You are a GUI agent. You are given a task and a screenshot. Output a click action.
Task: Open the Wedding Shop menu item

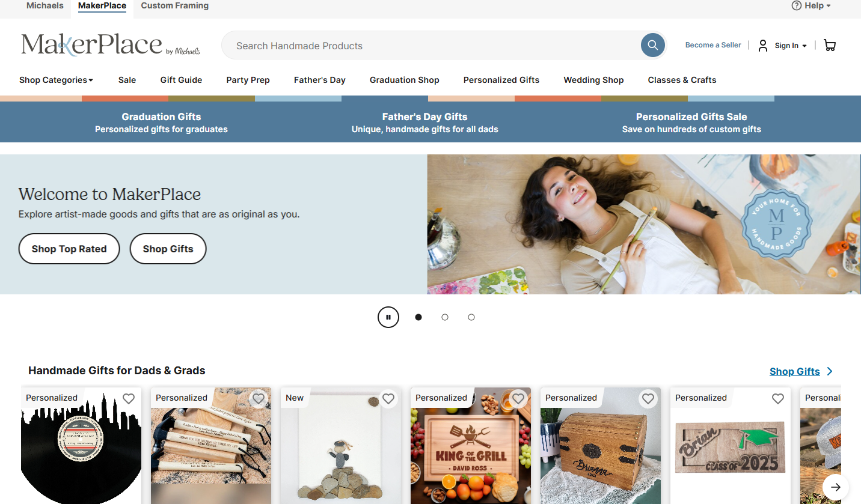593,80
